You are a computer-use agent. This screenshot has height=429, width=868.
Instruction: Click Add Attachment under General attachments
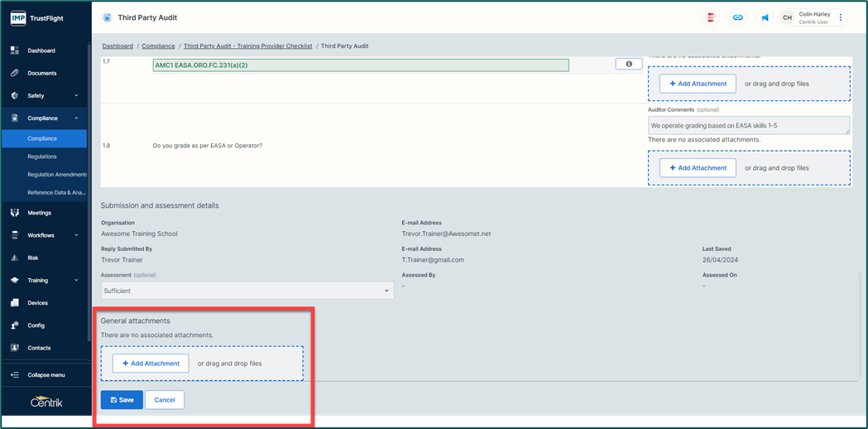pos(151,364)
